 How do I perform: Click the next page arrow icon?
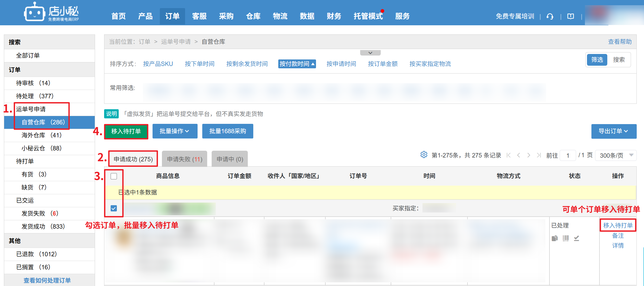coord(529,155)
